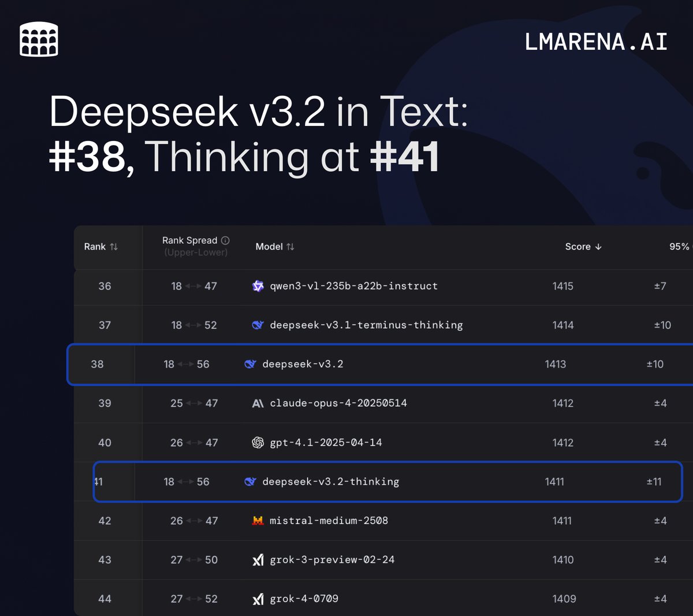693x616 pixels.
Task: Select rank spread 26–47 in mistral-medium row
Action: tap(194, 521)
